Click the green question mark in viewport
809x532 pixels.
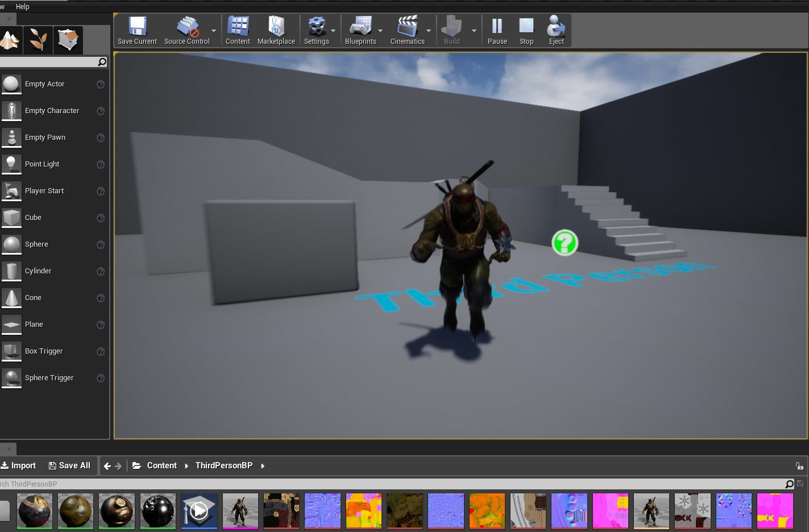click(565, 243)
